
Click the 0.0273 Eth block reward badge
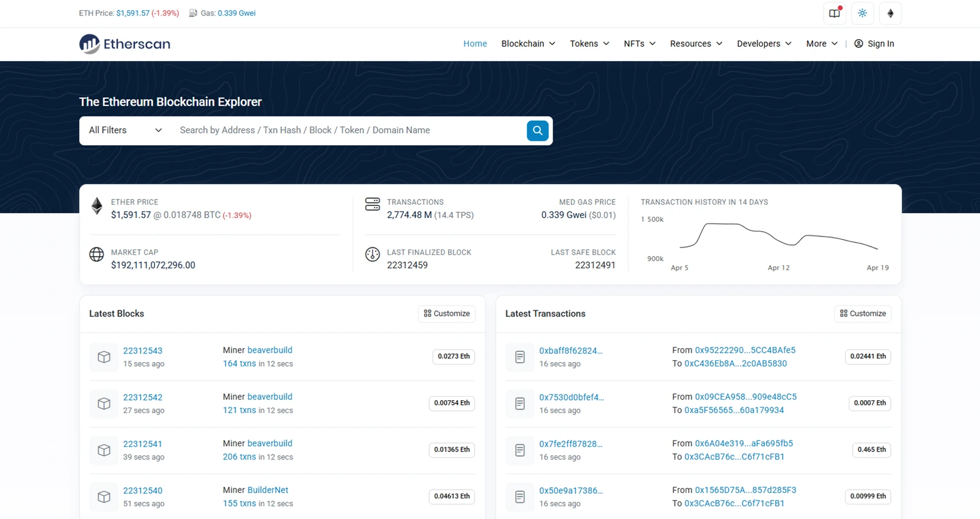coord(453,356)
